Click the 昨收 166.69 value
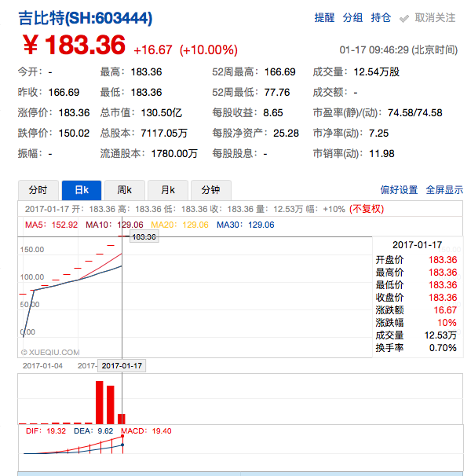Viewport: 471px width, 476px height. pyautogui.click(x=64, y=92)
